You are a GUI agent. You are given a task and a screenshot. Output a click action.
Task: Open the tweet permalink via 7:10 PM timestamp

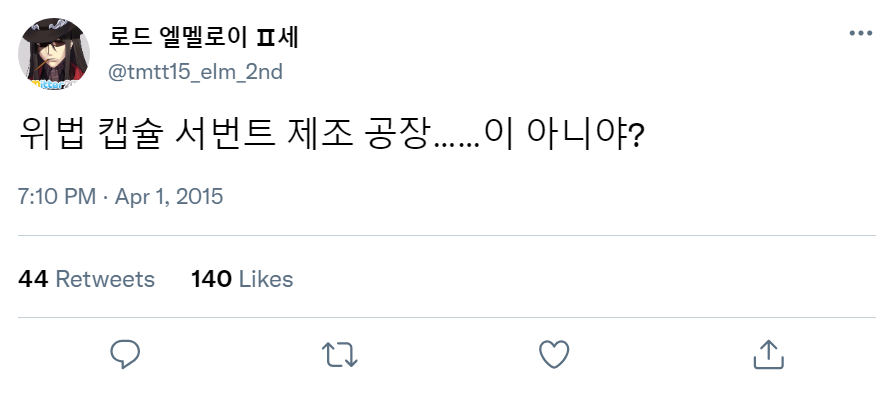click(57, 196)
